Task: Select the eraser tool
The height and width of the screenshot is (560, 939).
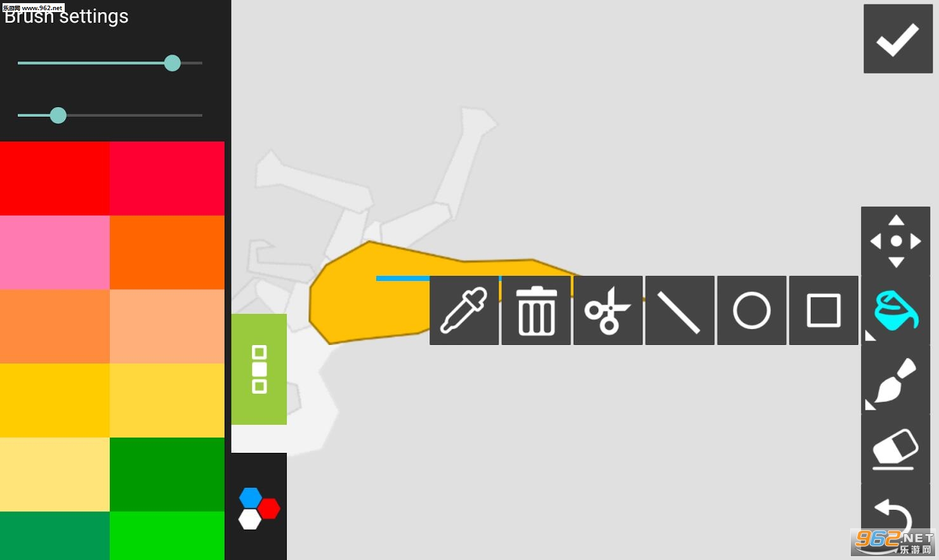Action: pyautogui.click(x=896, y=449)
